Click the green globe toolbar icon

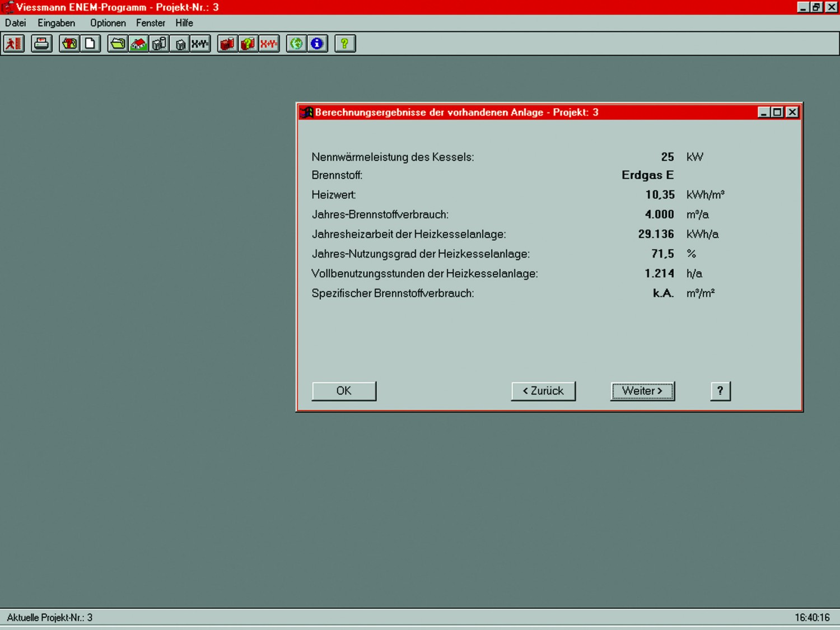[x=297, y=44]
